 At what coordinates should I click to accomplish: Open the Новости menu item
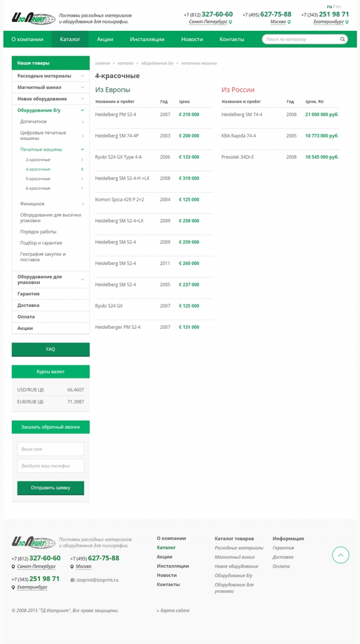coord(192,40)
